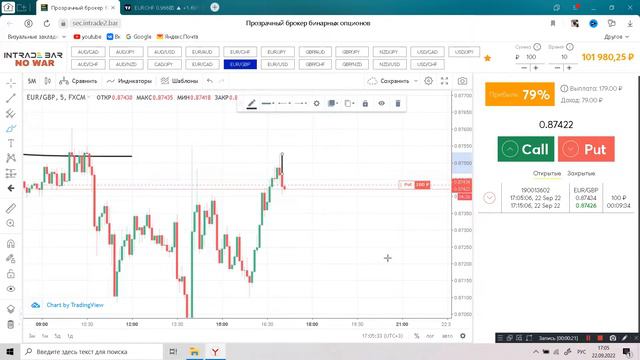Image resolution: width=640 pixels, height=360 pixels.
Task: Open the object tree layers icon
Action: click(11, 309)
